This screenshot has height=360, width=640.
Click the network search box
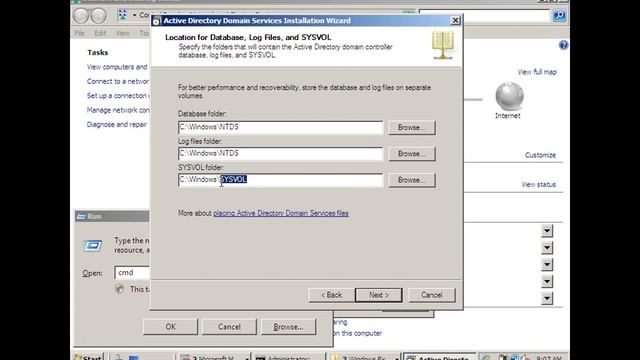484,16
